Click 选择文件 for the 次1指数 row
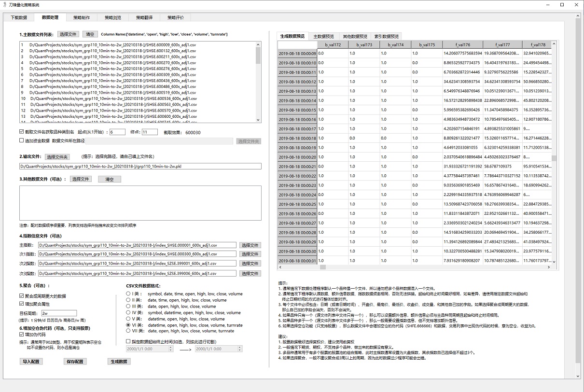This screenshot has width=584, height=392. pos(250,254)
